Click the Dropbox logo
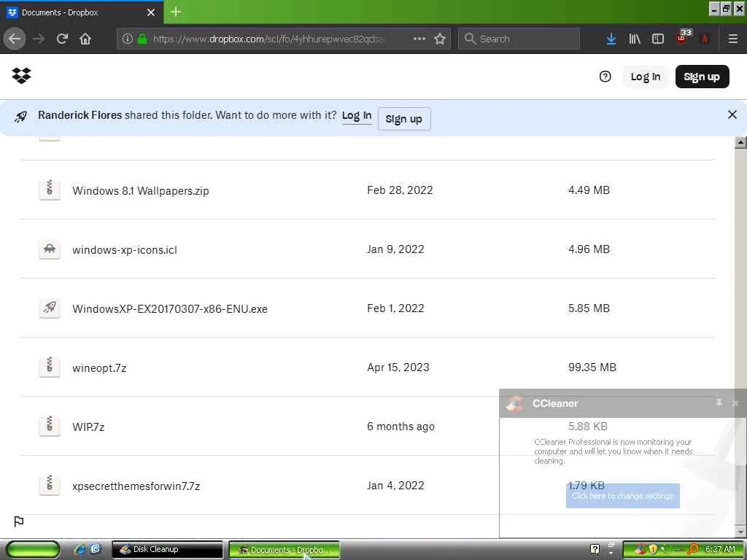This screenshot has width=747, height=560. [21, 76]
